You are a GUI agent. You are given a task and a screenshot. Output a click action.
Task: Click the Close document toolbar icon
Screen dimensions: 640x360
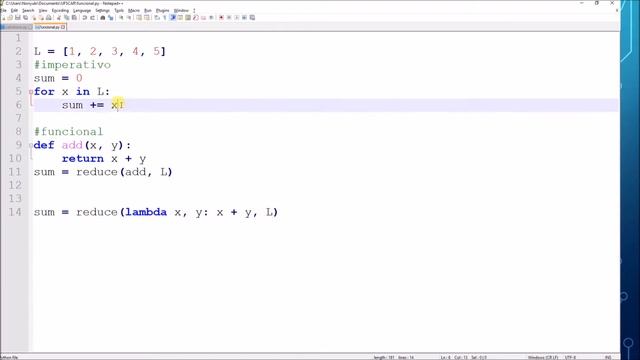pos(34,18)
